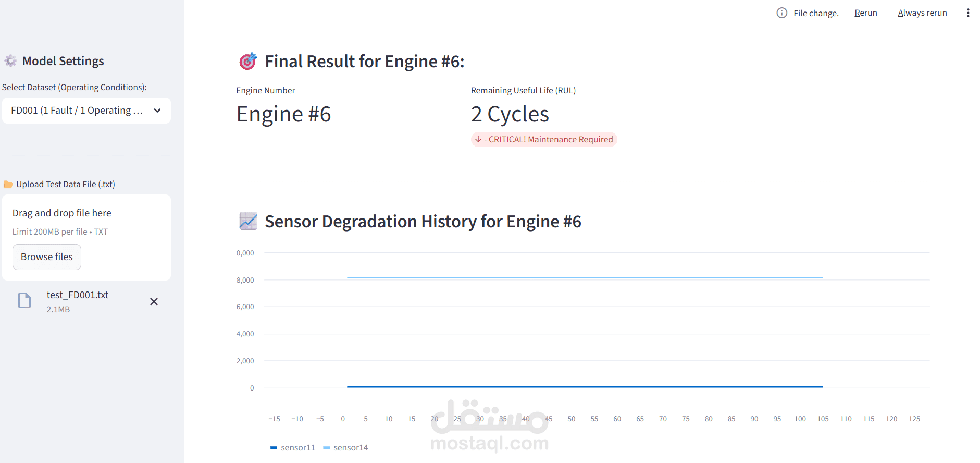This screenshot has width=980, height=463.
Task: Open the three-dot main menu
Action: tap(968, 13)
